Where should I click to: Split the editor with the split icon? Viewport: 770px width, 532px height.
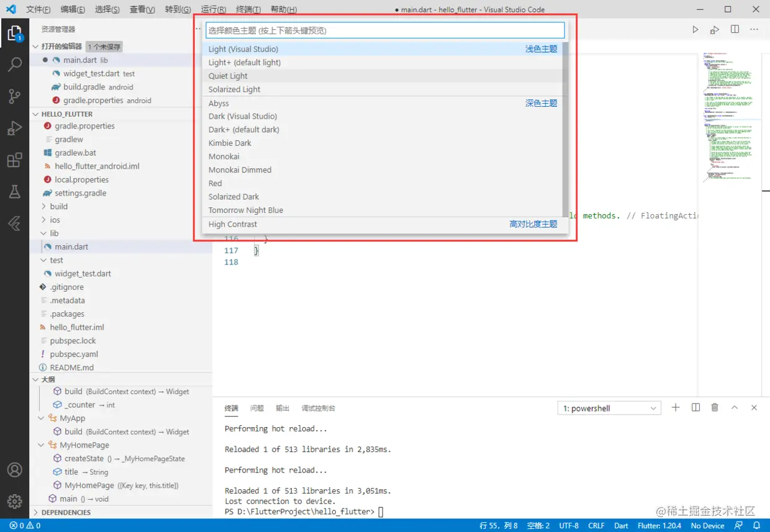pyautogui.click(x=735, y=29)
